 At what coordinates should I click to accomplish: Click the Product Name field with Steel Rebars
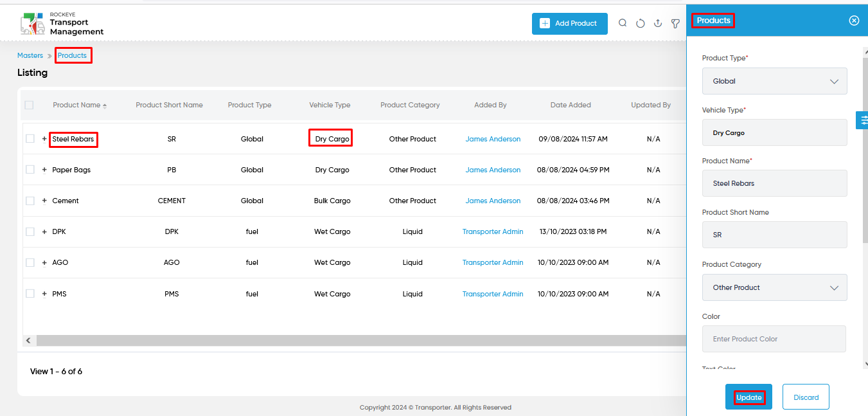click(775, 183)
